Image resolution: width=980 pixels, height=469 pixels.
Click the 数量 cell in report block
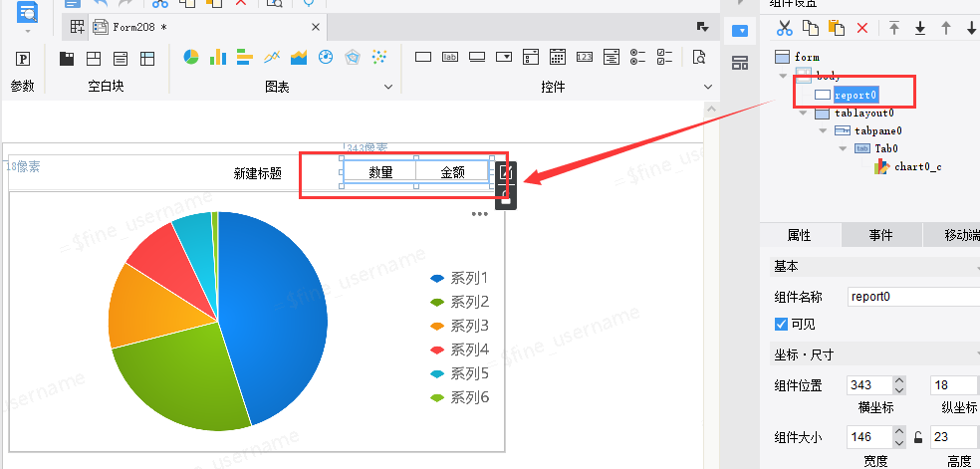coord(380,172)
